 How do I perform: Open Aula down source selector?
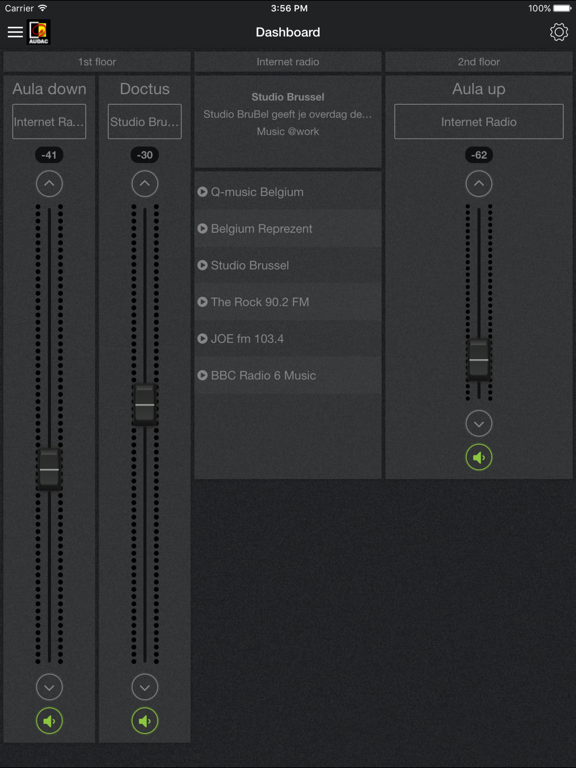(x=49, y=121)
